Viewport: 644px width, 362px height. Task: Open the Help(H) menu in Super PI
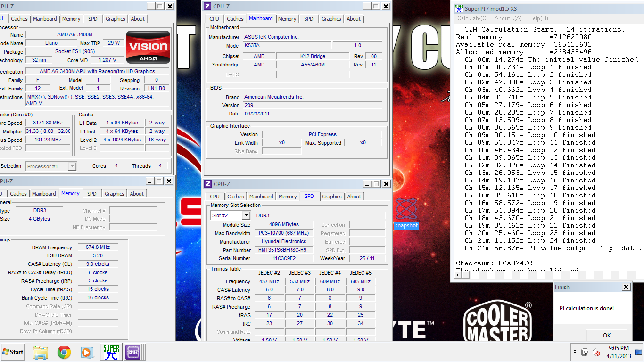(x=538, y=18)
